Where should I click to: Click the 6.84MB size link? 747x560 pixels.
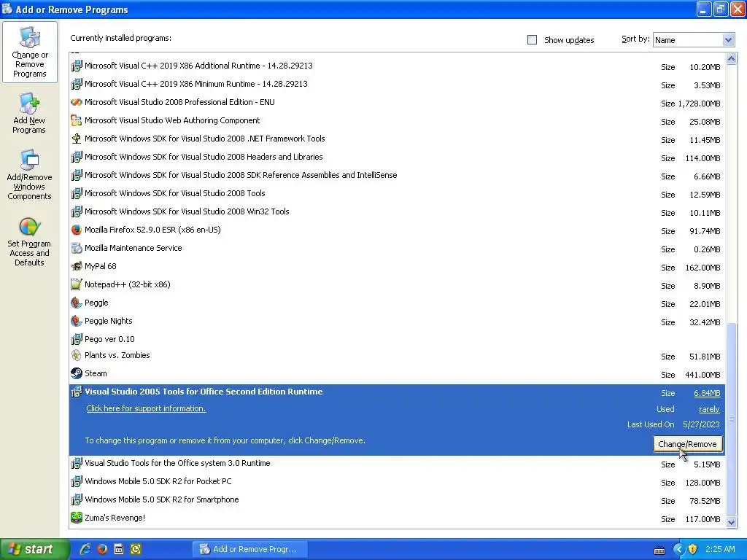707,393
